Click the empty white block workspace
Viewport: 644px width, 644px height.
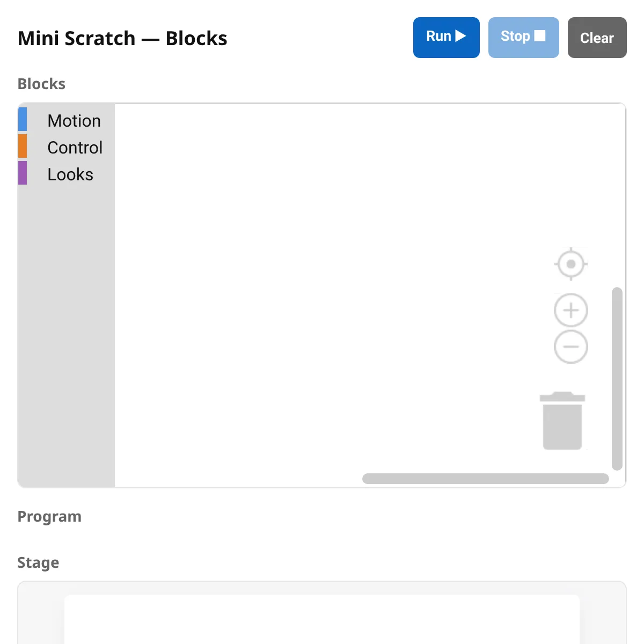pyautogui.click(x=322, y=268)
